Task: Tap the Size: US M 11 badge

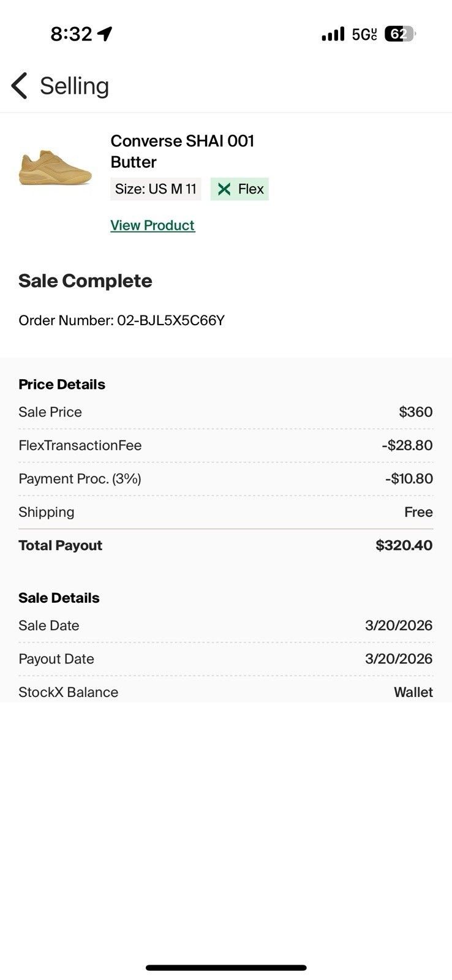Action: 156,189
